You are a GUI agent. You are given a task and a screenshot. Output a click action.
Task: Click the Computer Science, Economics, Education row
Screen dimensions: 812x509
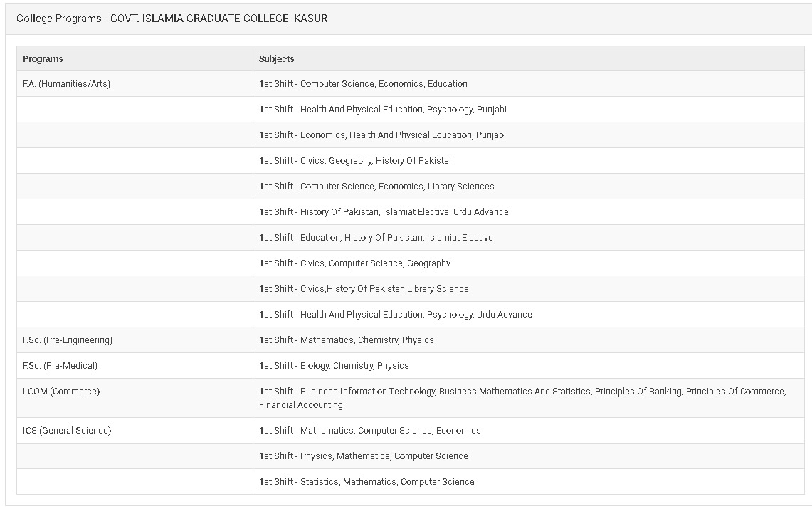click(363, 84)
